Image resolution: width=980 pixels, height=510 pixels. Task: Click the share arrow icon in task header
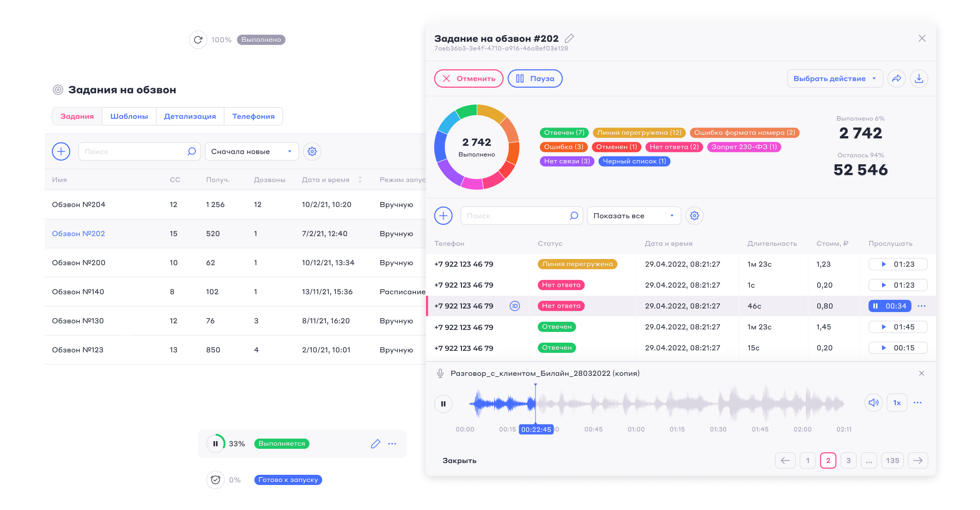tap(896, 79)
